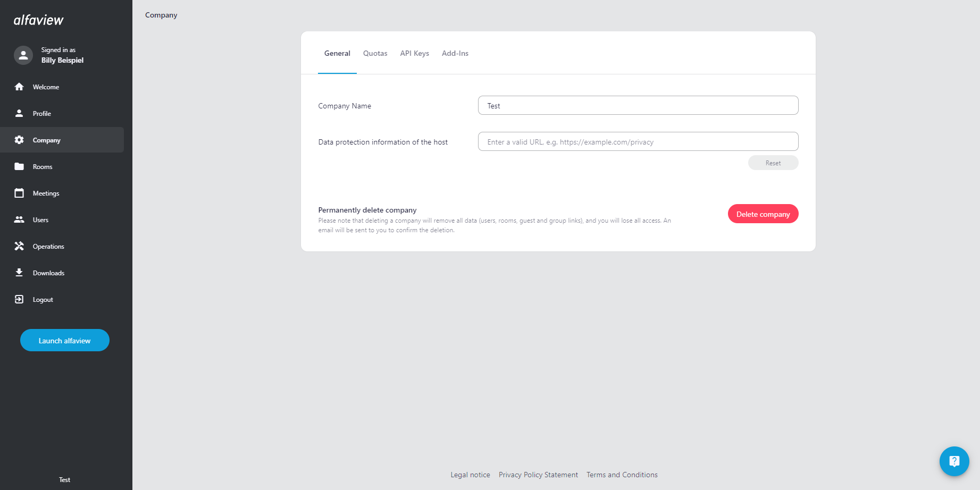980x490 pixels.
Task: Open the API Keys tab
Action: tap(414, 53)
